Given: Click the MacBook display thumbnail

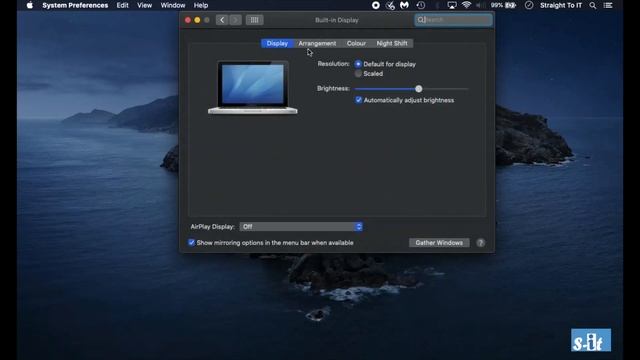Looking at the screenshot, I should 253,87.
